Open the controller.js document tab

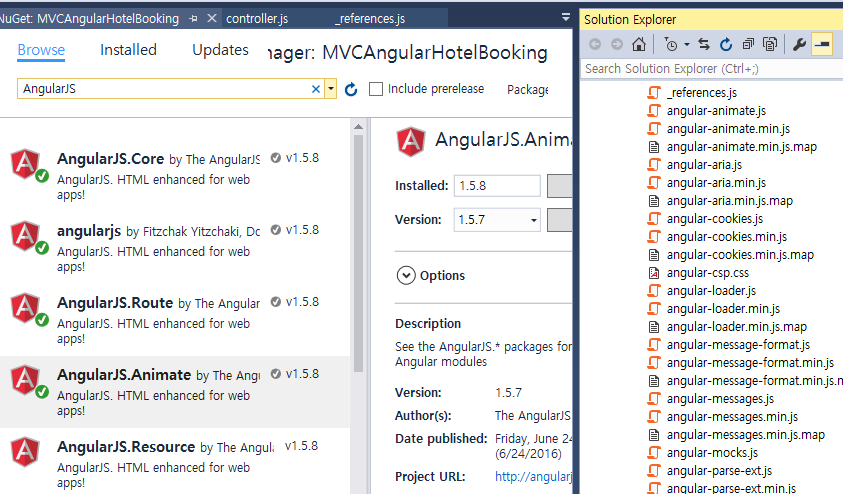tap(257, 19)
